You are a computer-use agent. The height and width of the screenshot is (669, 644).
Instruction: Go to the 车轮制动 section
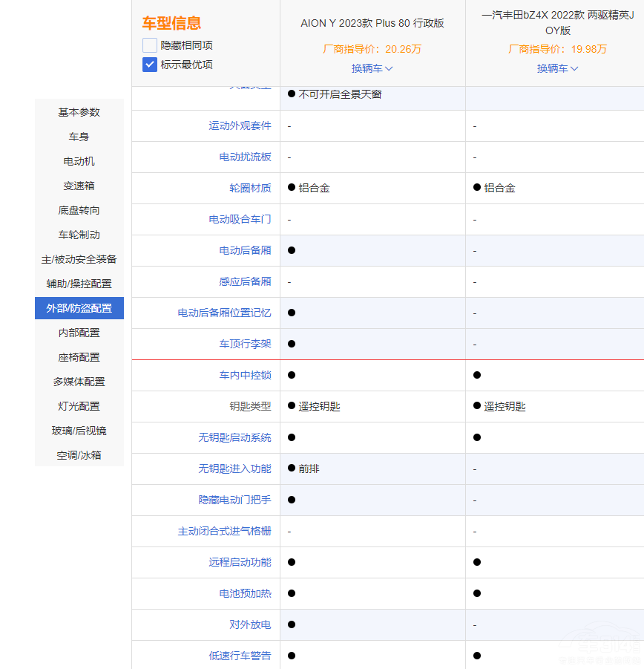79,235
